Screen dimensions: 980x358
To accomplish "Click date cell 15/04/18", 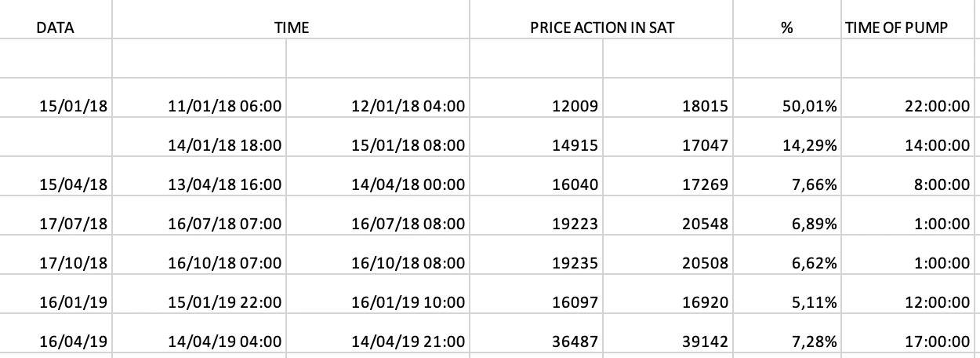I will pos(55,184).
